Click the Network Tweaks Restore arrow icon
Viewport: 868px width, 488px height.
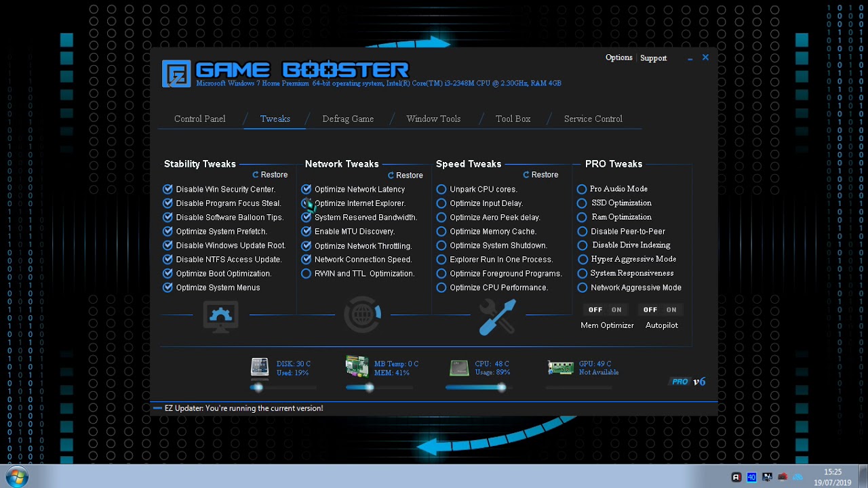tap(391, 176)
